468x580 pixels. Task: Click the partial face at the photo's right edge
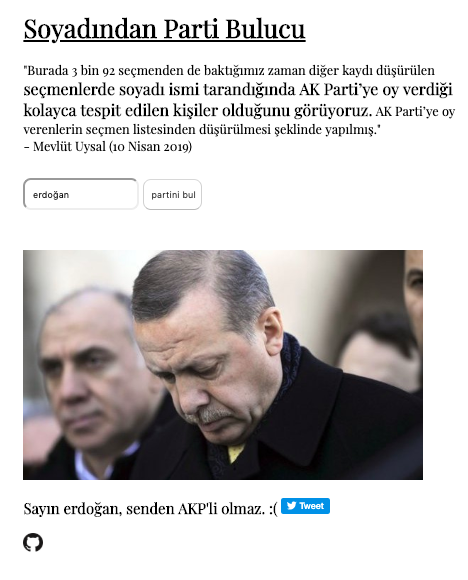click(x=414, y=292)
